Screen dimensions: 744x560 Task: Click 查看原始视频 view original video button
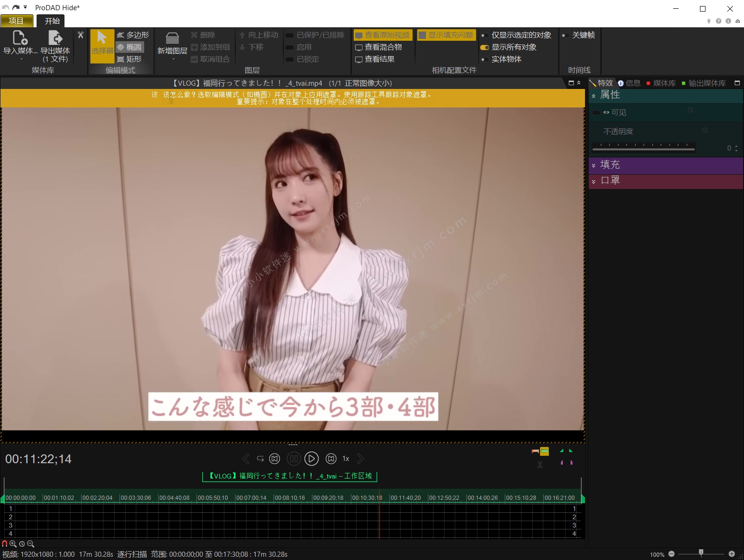pyautogui.click(x=382, y=35)
